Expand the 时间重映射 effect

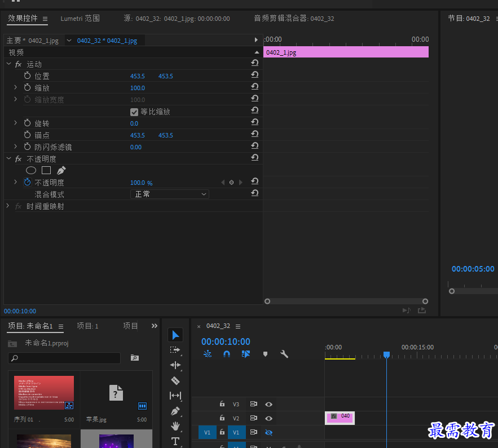(8, 206)
